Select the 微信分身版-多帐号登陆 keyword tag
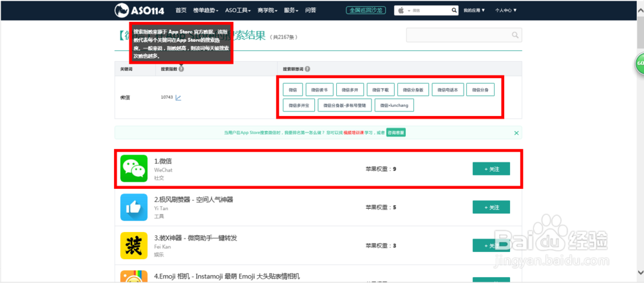Image resolution: width=644 pixels, height=283 pixels. click(345, 105)
